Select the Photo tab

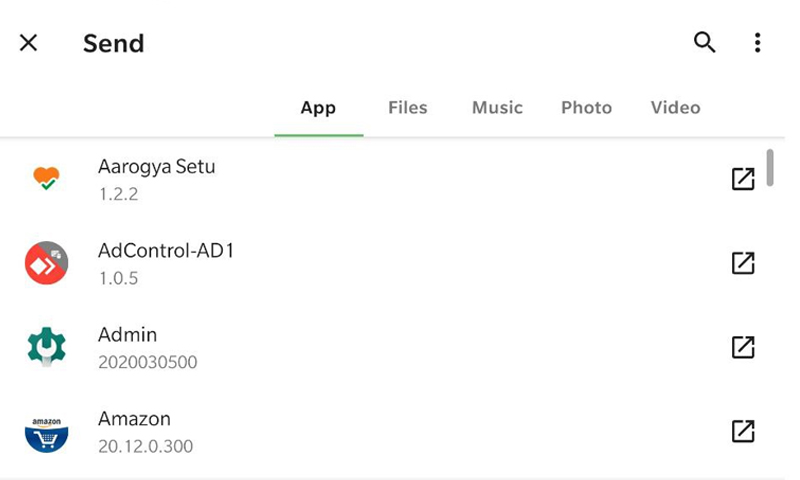coord(586,108)
